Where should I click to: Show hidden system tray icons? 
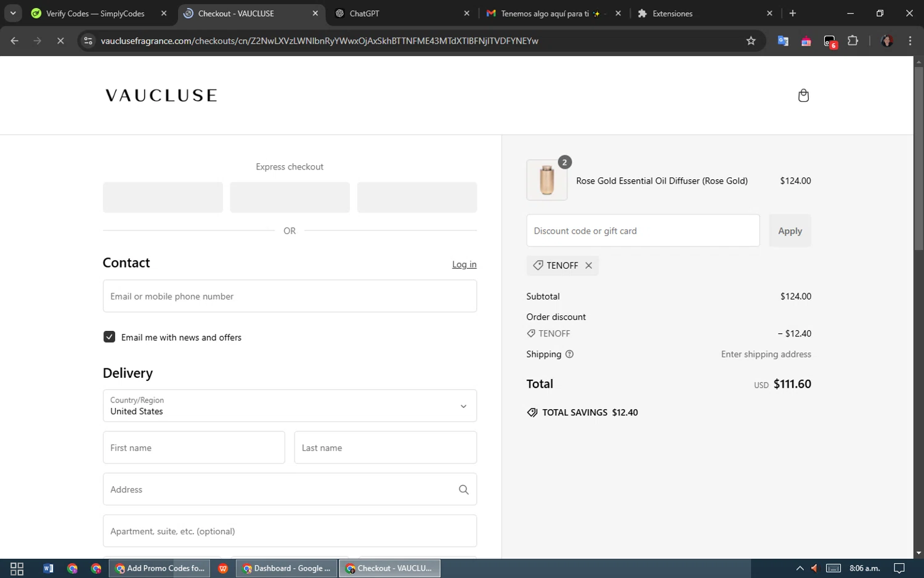tap(800, 569)
